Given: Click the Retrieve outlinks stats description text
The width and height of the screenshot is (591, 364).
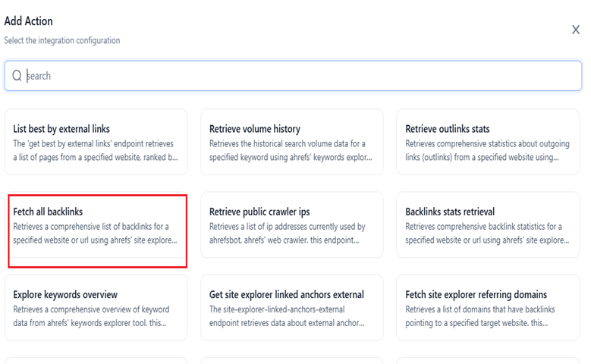Looking at the screenshot, I should pyautogui.click(x=487, y=150).
